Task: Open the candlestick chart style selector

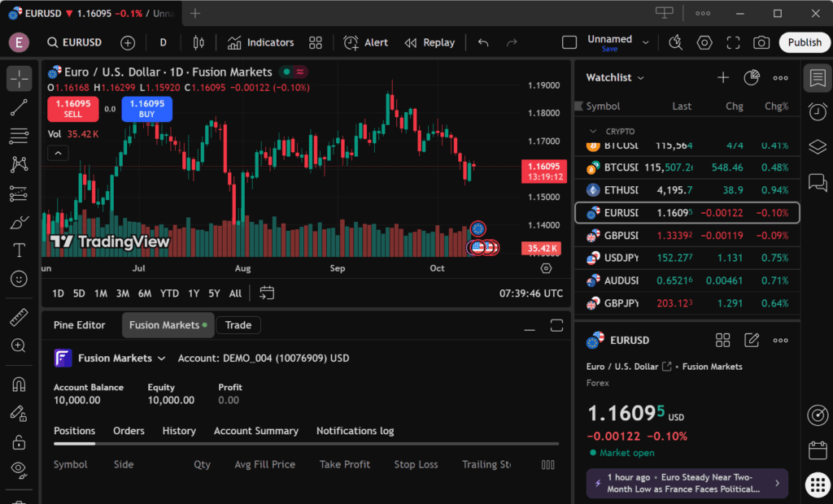Action: [x=198, y=42]
